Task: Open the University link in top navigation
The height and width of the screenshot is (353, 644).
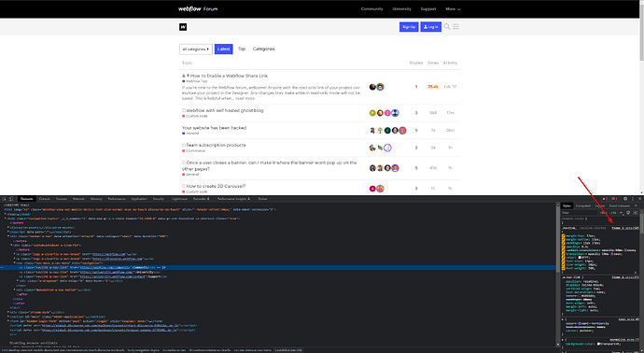Action: (401, 8)
